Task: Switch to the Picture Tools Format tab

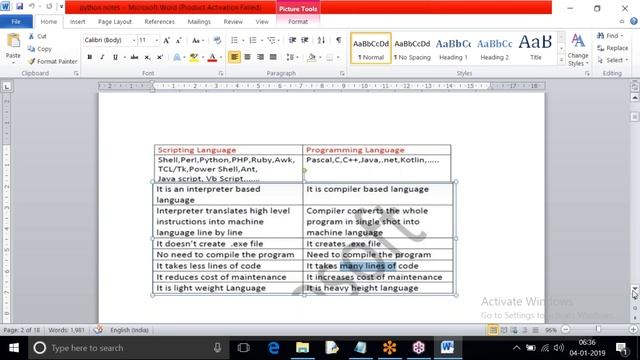Action: coord(298,22)
